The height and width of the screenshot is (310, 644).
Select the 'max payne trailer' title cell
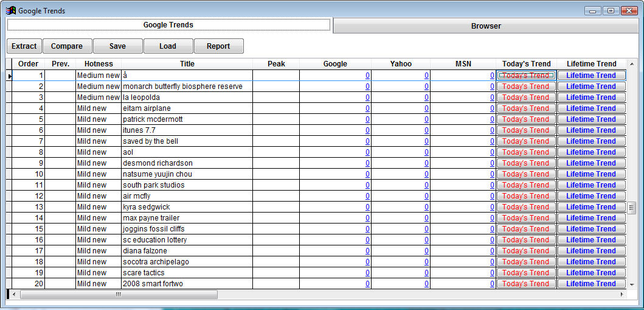tap(187, 218)
